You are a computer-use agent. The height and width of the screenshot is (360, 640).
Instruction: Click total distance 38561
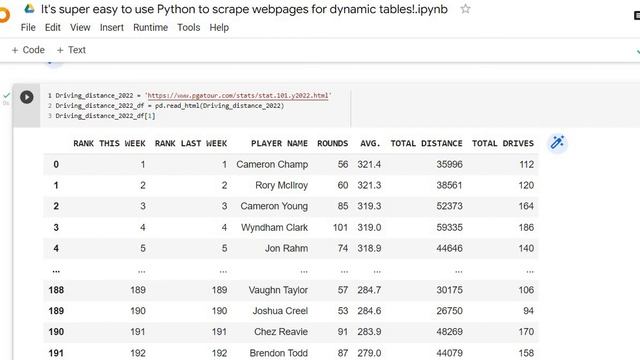coord(449,185)
